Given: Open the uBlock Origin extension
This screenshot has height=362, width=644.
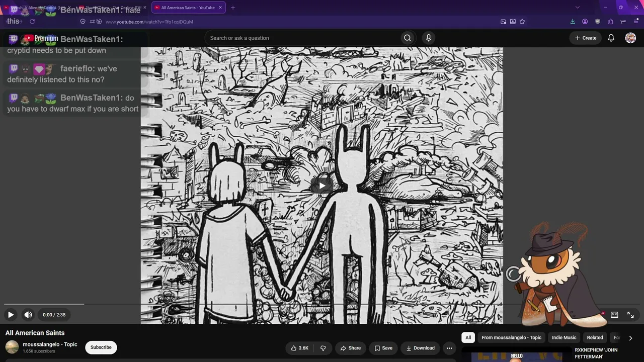Looking at the screenshot, I should click(x=598, y=22).
